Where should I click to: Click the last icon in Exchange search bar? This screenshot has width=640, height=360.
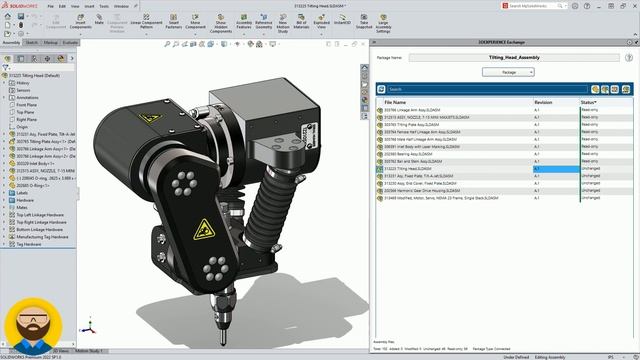pos(626,89)
